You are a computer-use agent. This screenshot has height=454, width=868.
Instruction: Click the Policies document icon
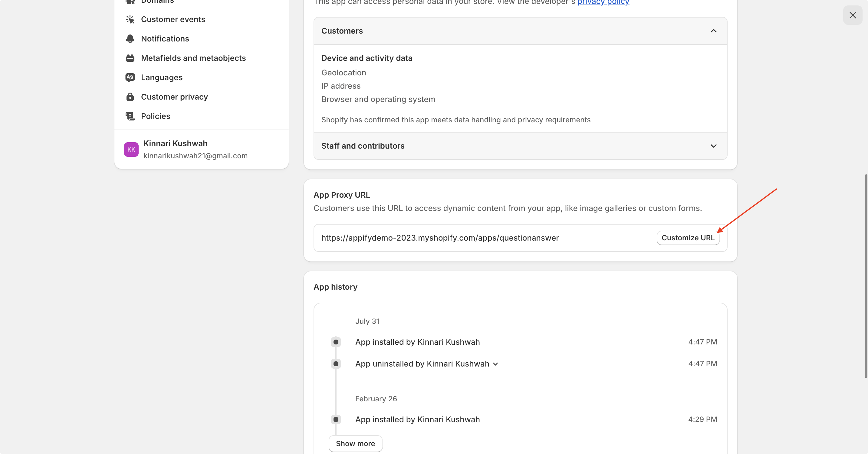pos(130,116)
